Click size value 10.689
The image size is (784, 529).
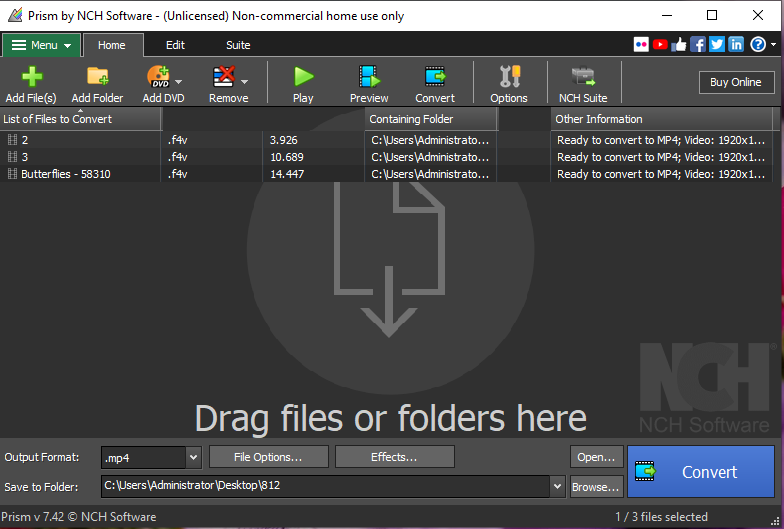click(287, 157)
